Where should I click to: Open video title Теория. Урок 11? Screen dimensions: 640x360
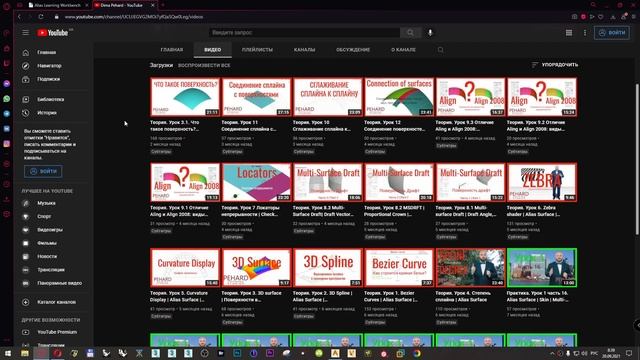(x=249, y=126)
